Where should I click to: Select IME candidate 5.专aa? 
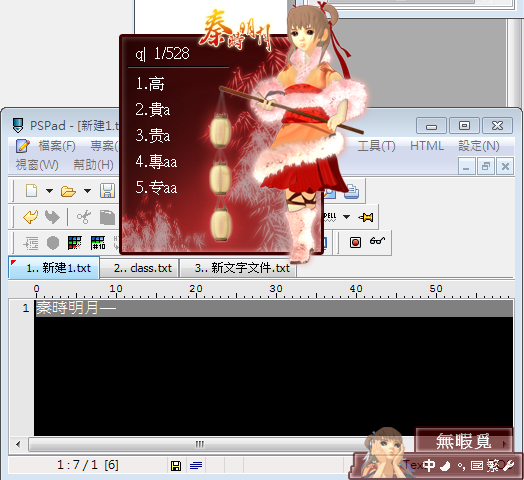[156, 187]
